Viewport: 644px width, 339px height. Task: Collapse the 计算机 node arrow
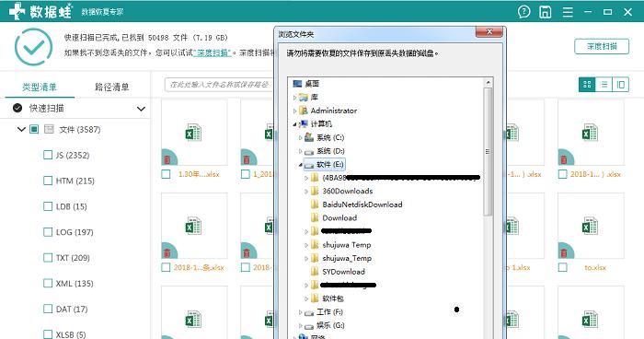[294, 124]
